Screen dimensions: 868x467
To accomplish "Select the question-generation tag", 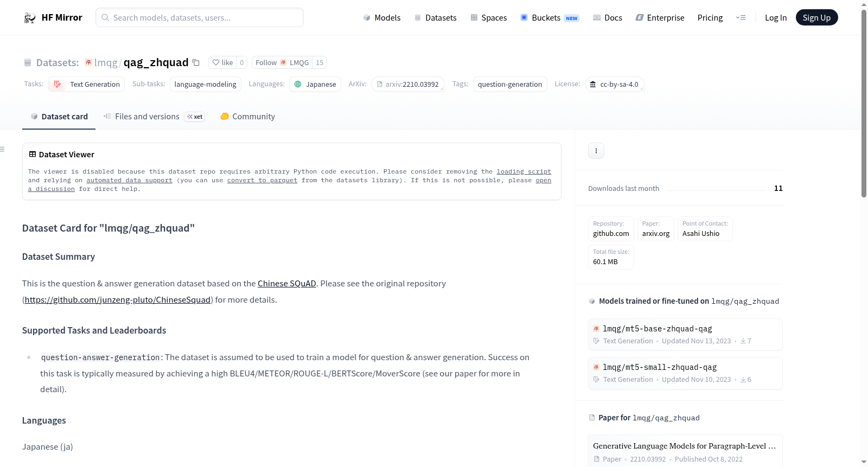I will [510, 85].
